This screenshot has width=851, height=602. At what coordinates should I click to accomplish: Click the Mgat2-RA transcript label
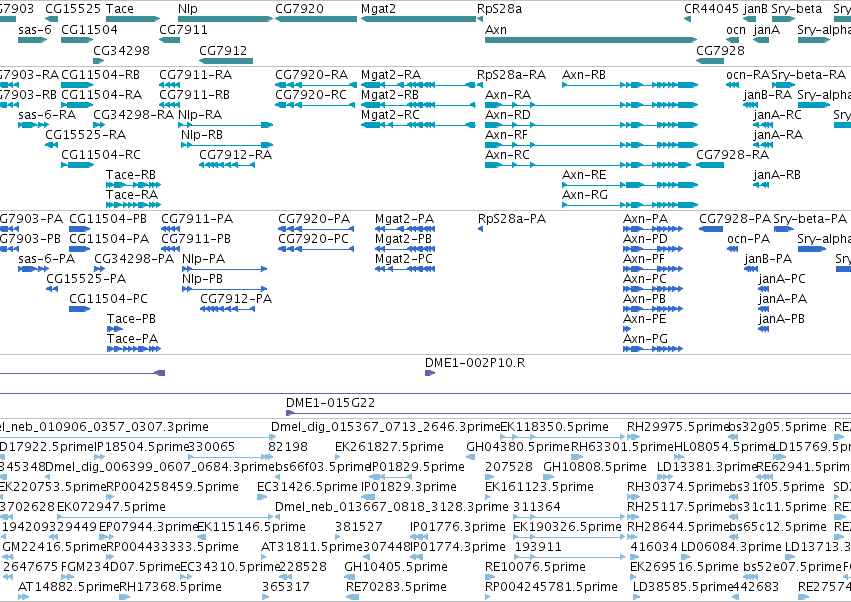click(x=391, y=75)
